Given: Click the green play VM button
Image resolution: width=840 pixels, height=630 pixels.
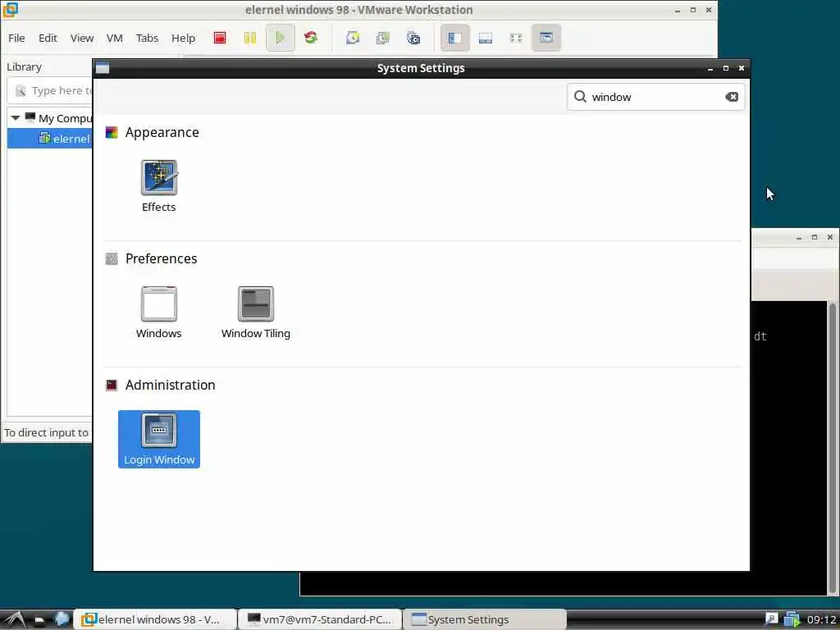Looking at the screenshot, I should [280, 38].
